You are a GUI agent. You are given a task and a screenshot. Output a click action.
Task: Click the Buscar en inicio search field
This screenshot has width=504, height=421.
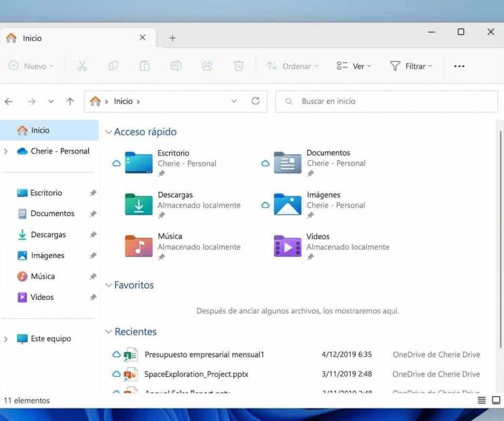click(387, 102)
